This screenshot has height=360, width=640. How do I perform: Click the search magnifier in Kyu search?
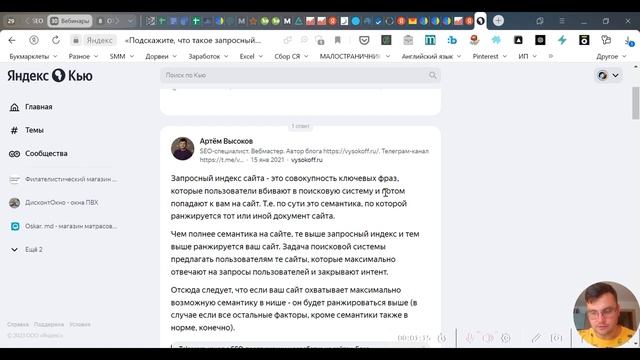[432, 75]
